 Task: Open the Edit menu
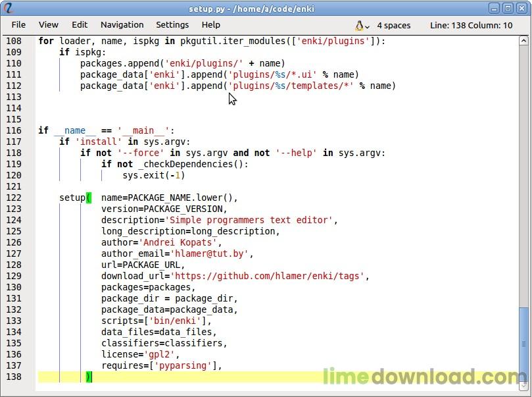tap(80, 25)
